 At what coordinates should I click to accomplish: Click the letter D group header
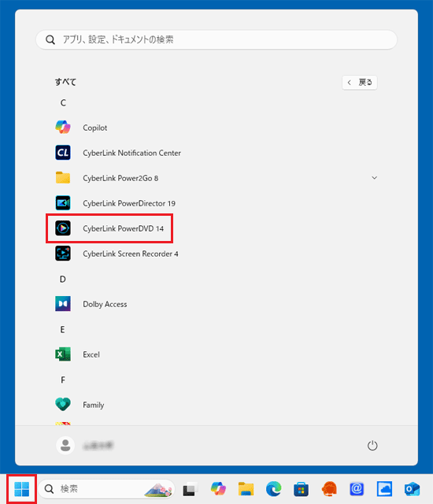click(x=63, y=279)
